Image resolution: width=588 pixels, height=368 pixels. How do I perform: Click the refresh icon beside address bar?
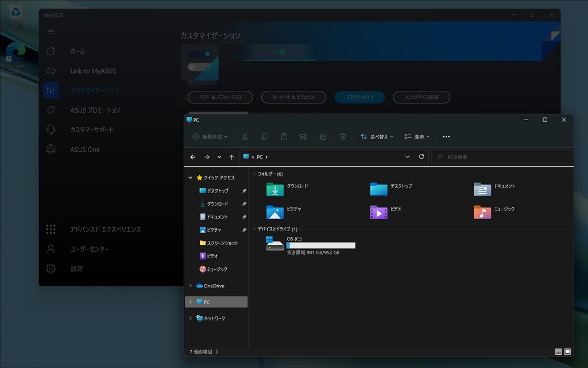coord(421,157)
